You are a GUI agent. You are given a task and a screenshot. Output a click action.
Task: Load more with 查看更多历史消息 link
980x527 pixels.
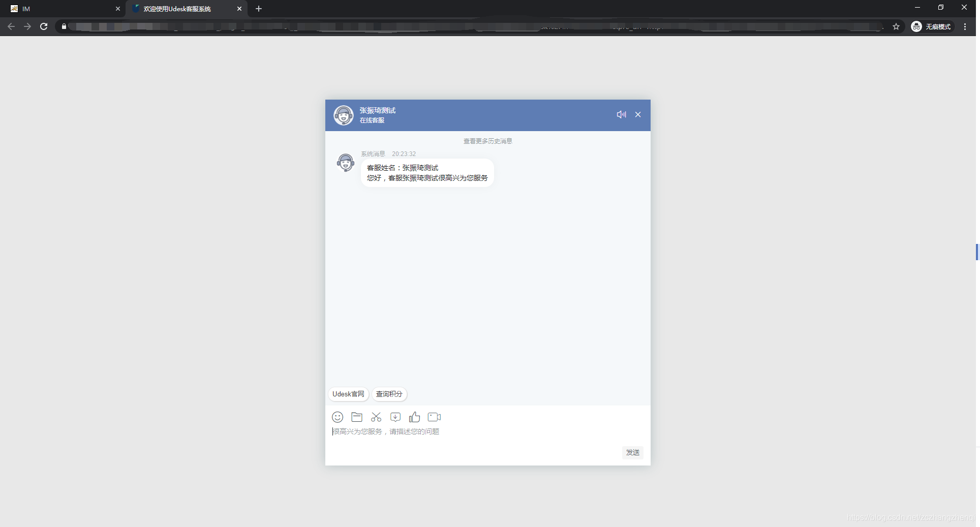point(488,141)
